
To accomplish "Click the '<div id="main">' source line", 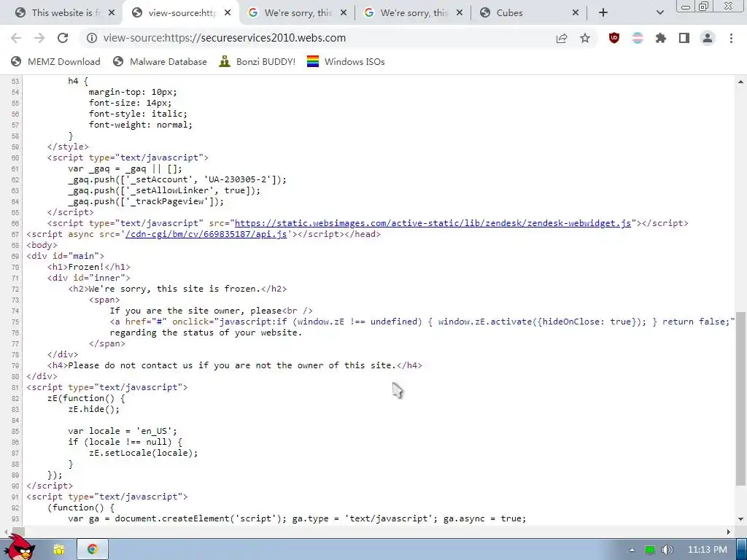I will (65, 256).
